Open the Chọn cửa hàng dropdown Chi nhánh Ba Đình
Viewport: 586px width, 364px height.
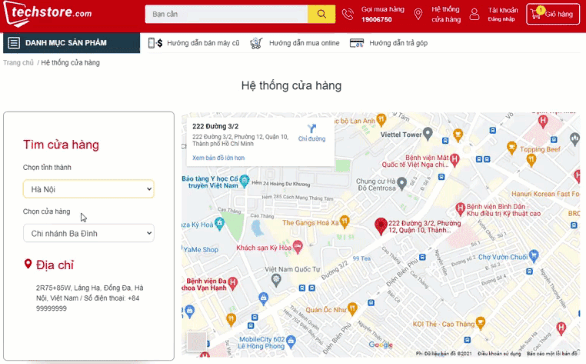click(x=89, y=233)
